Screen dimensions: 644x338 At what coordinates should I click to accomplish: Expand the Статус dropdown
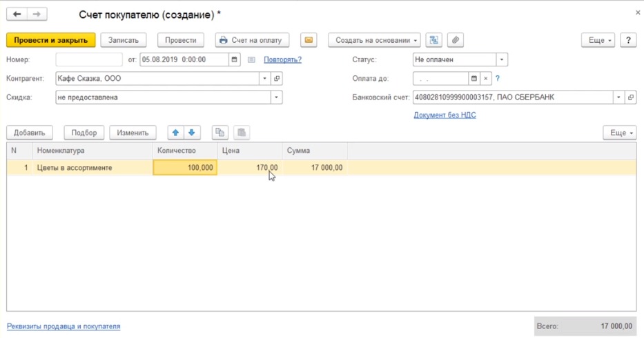[502, 60]
